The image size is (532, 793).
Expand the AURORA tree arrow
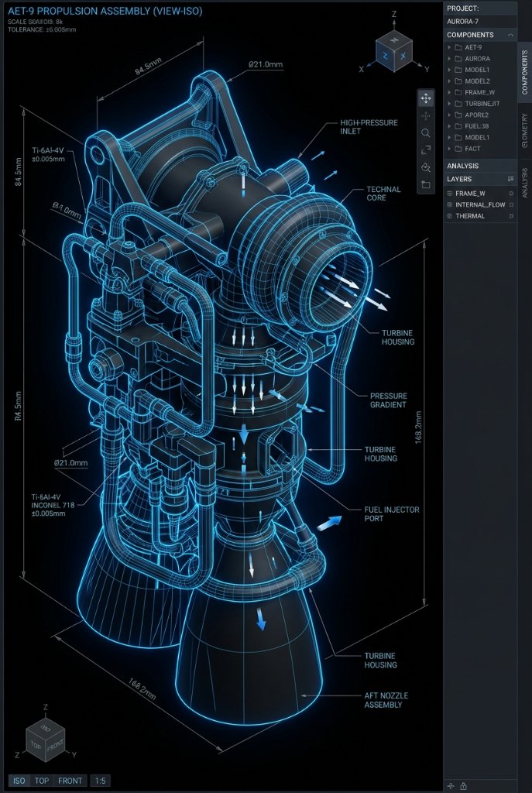(449, 59)
